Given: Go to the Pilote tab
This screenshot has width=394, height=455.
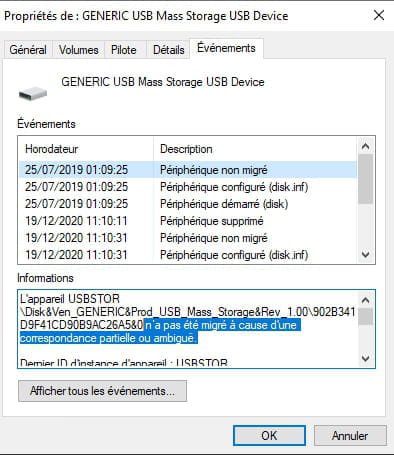Looking at the screenshot, I should pos(124,50).
